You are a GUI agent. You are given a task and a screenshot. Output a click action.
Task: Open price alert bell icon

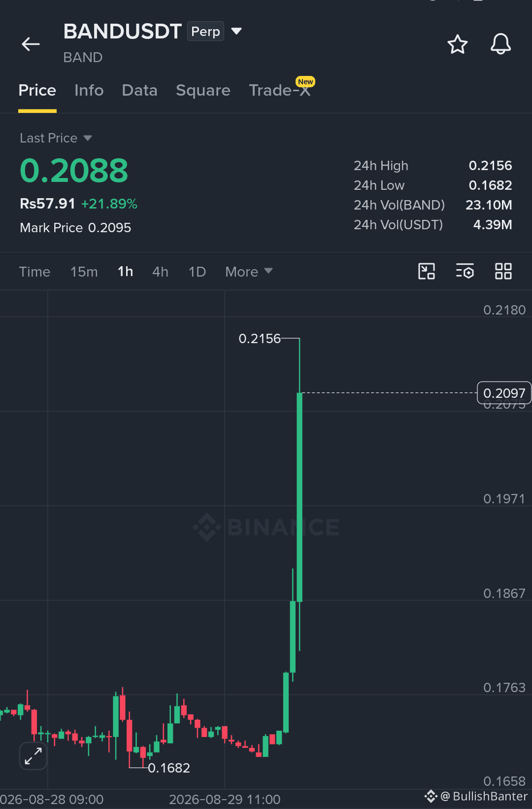point(500,44)
